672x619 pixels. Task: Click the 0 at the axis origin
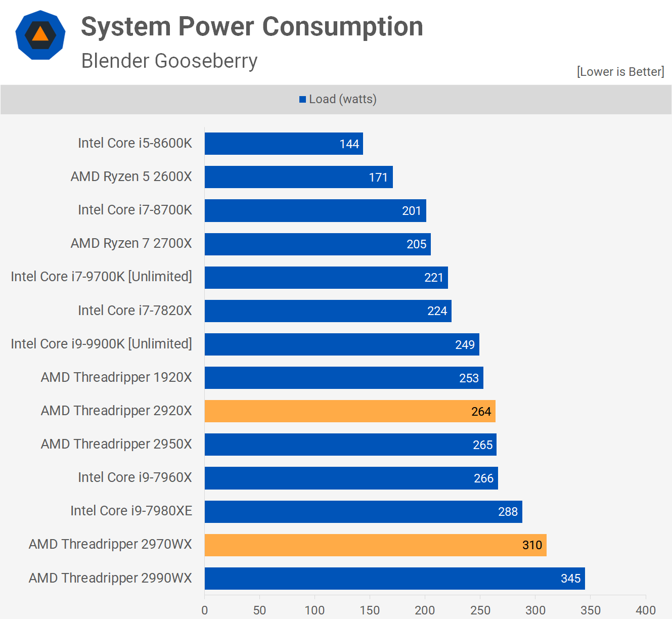[x=205, y=610]
